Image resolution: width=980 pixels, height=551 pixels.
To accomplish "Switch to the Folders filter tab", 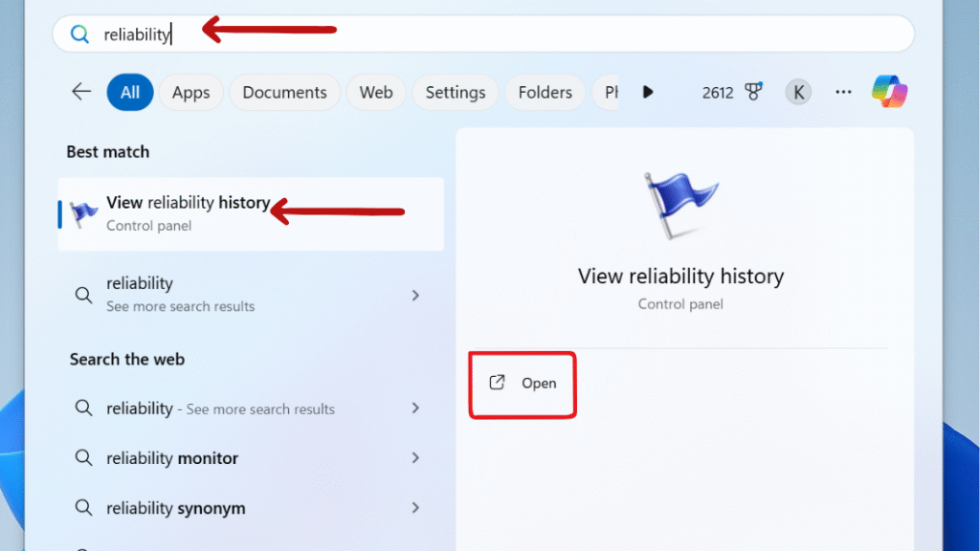I will pos(545,93).
